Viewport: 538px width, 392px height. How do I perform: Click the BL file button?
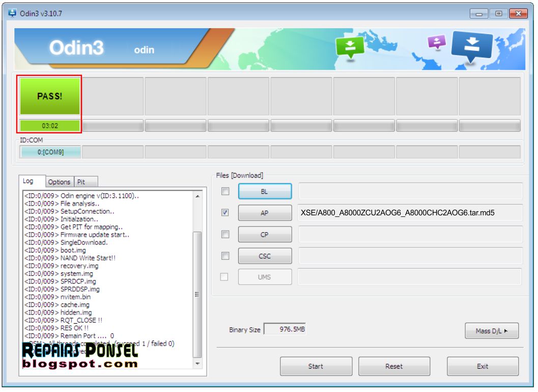265,191
